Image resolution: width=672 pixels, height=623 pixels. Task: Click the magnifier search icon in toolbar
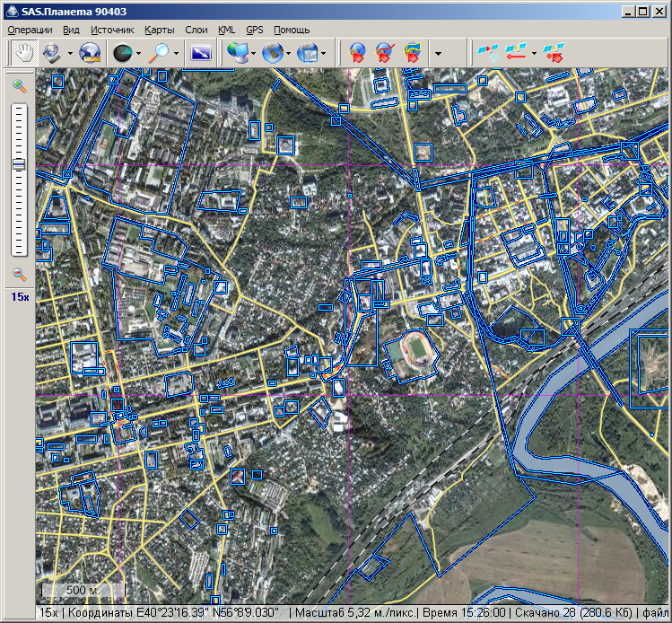pyautogui.click(x=160, y=53)
